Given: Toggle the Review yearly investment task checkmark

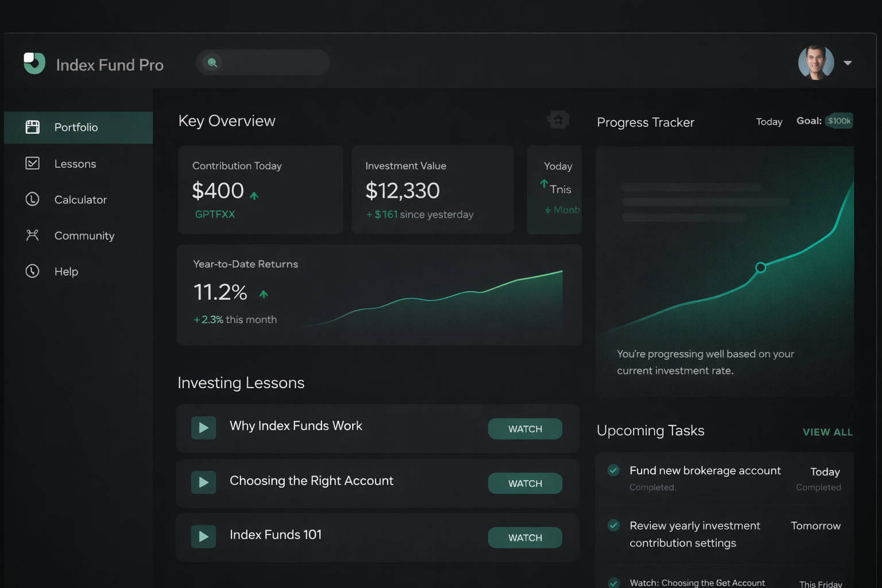Looking at the screenshot, I should pos(614,525).
